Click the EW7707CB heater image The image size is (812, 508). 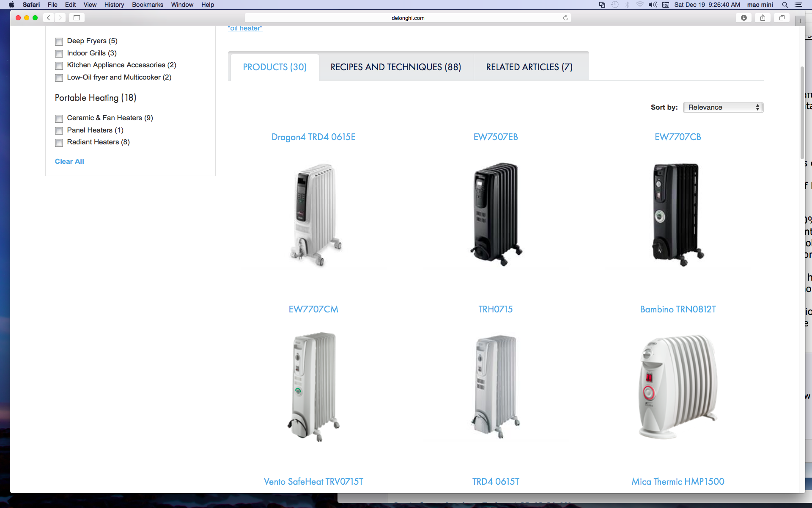678,214
